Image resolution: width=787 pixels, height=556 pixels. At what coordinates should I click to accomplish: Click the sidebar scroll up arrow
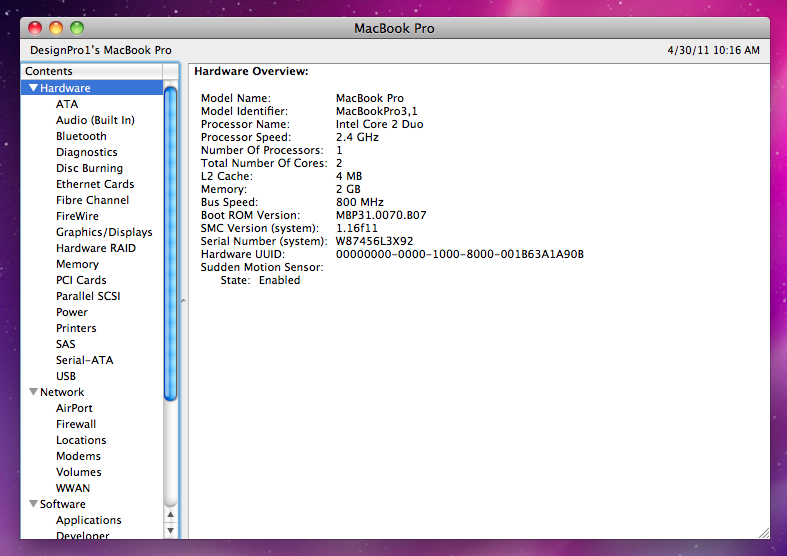[171, 515]
